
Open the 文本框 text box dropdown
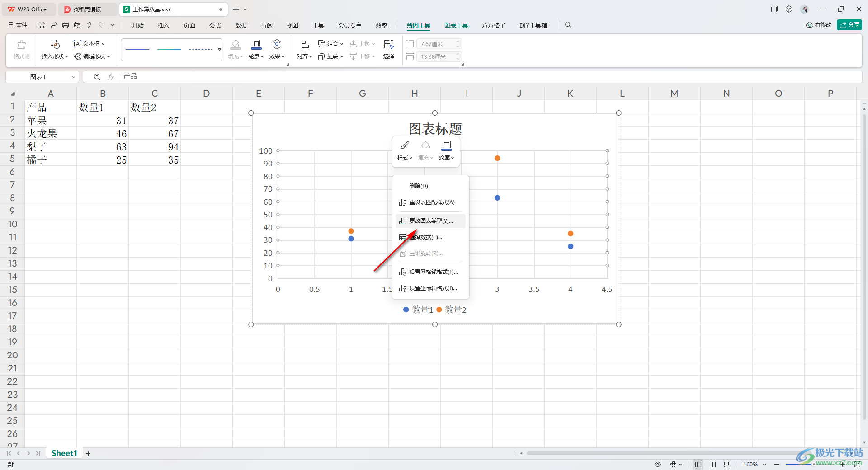(x=90, y=44)
